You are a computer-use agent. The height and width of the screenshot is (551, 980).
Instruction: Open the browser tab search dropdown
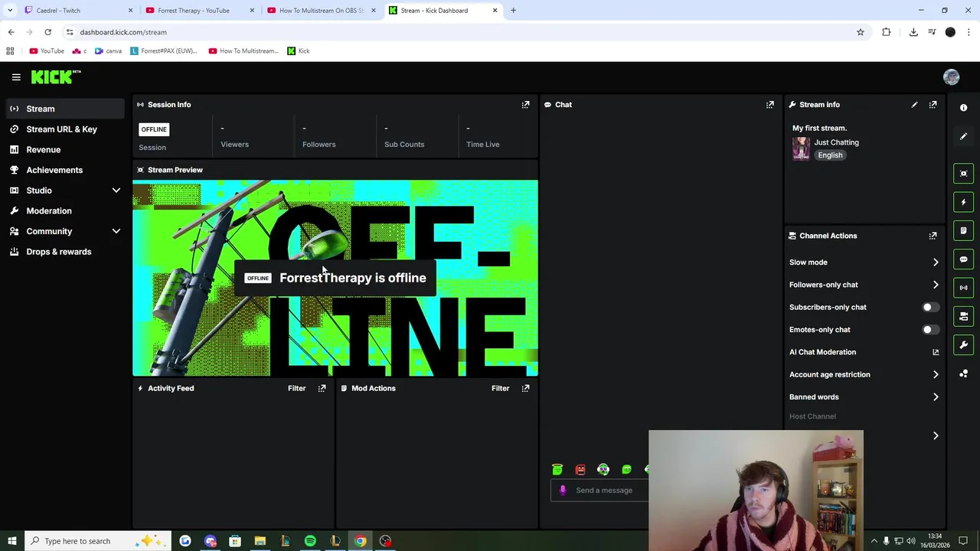(10, 10)
